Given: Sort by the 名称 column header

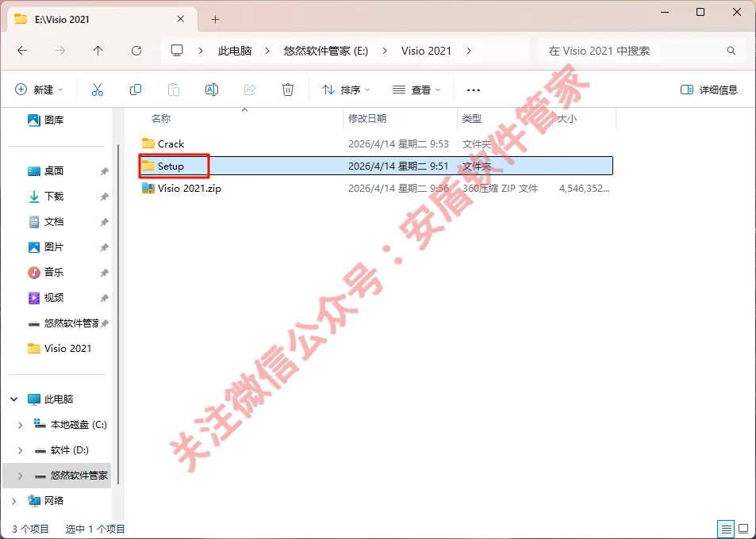Looking at the screenshot, I should pyautogui.click(x=161, y=118).
